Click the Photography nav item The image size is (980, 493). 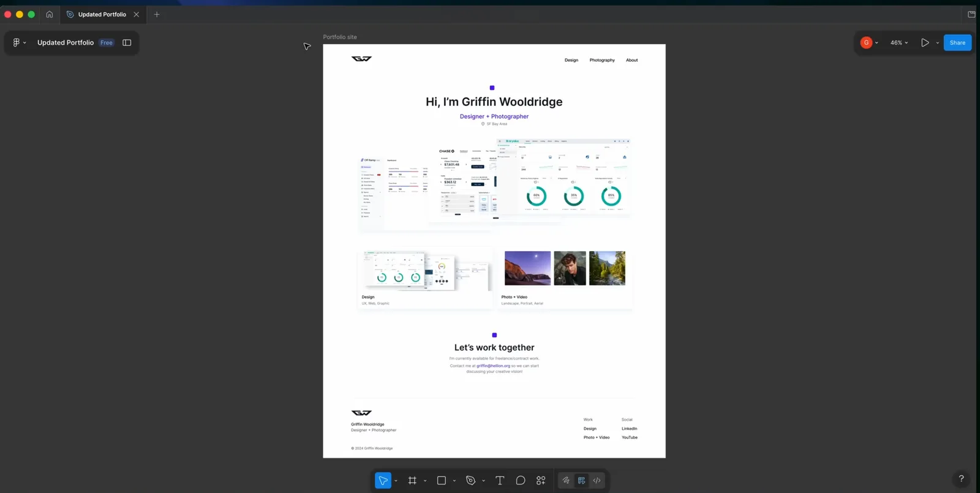pos(602,60)
